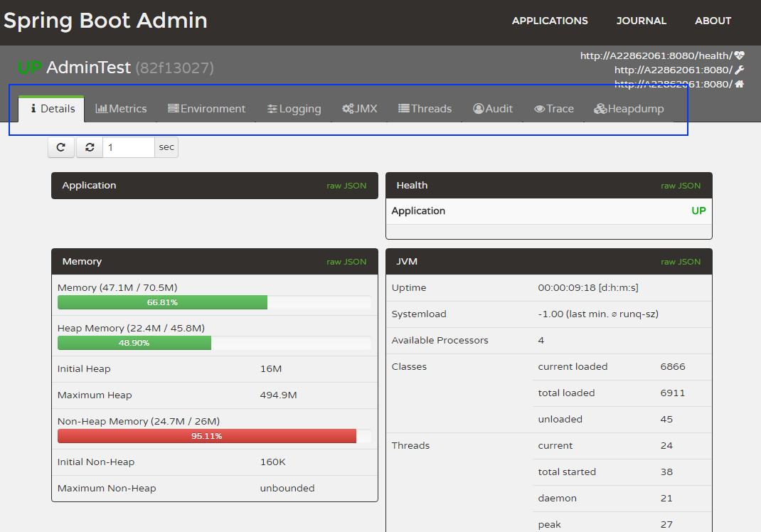This screenshot has height=532, width=761.
Task: Click the green UP health status
Action: click(698, 211)
